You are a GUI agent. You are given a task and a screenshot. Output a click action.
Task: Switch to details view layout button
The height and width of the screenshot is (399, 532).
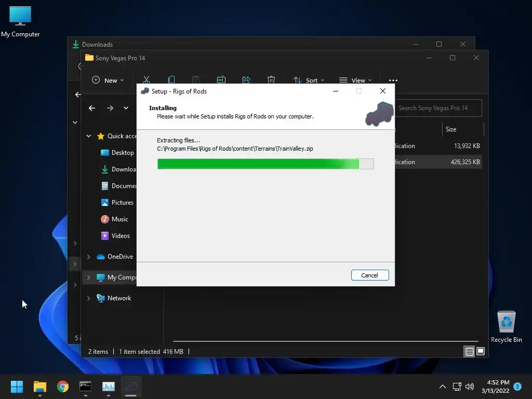pos(469,352)
